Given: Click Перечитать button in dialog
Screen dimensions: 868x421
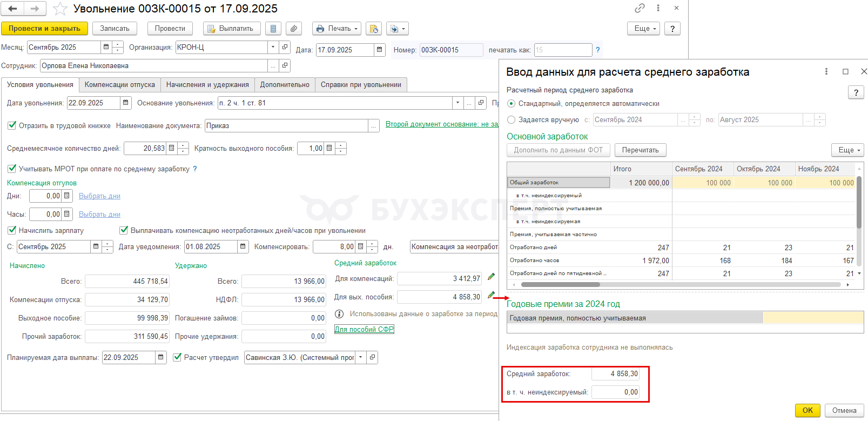Looking at the screenshot, I should pos(640,150).
